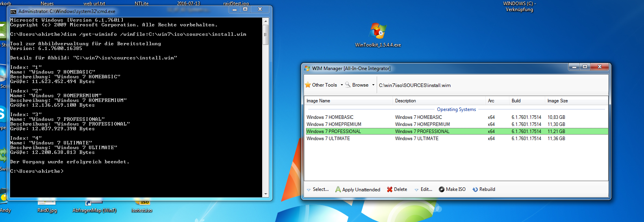This screenshot has width=644, height=222.
Task: Click the 11,36 GB image size cell
Action: pos(556,139)
